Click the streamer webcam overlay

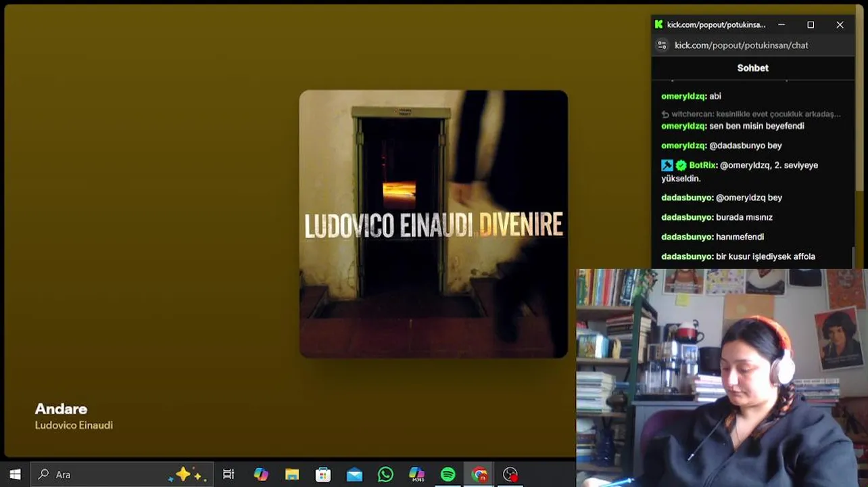coord(722,377)
